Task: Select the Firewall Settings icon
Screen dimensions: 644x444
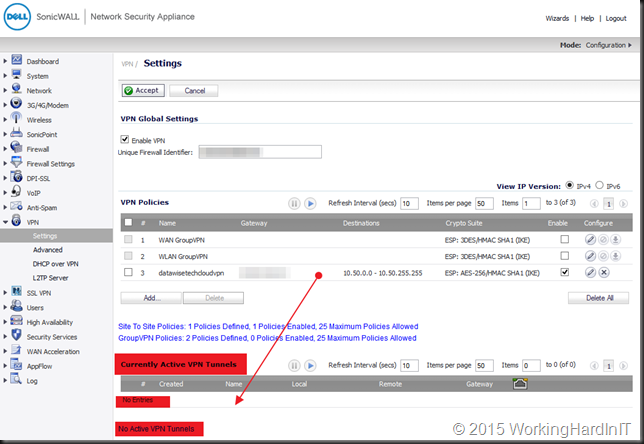Action: pos(16,162)
